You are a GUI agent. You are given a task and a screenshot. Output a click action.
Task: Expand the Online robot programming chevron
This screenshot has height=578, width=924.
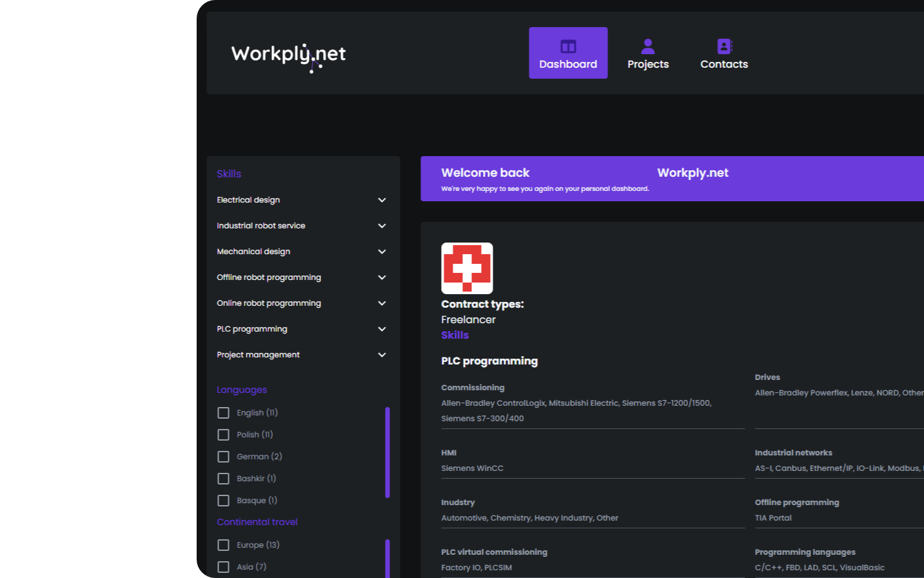[382, 303]
